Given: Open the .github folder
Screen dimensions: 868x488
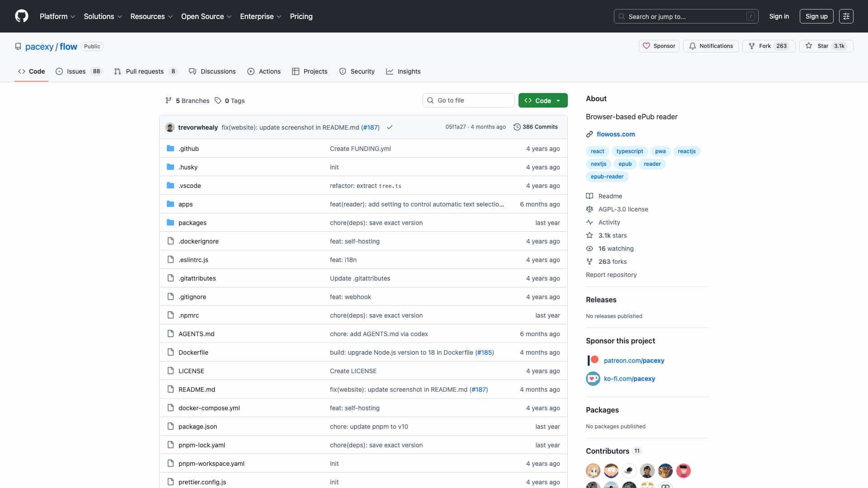Looking at the screenshot, I should coord(189,149).
